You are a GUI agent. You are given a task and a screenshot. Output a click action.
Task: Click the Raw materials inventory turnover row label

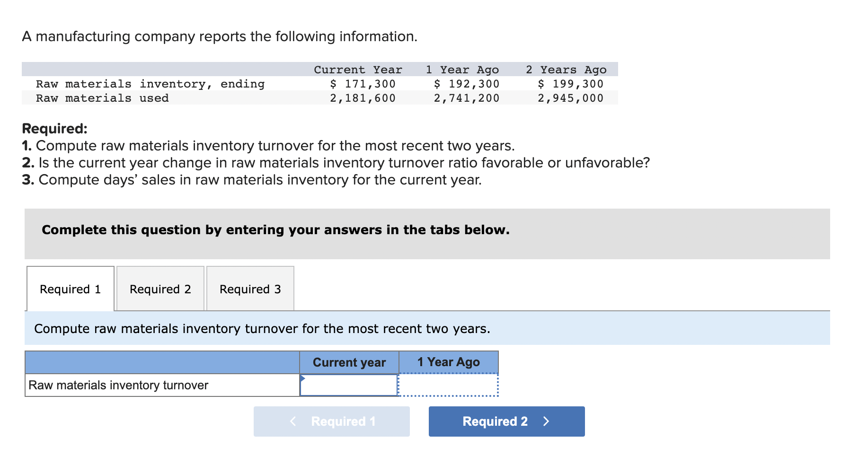[x=118, y=385]
